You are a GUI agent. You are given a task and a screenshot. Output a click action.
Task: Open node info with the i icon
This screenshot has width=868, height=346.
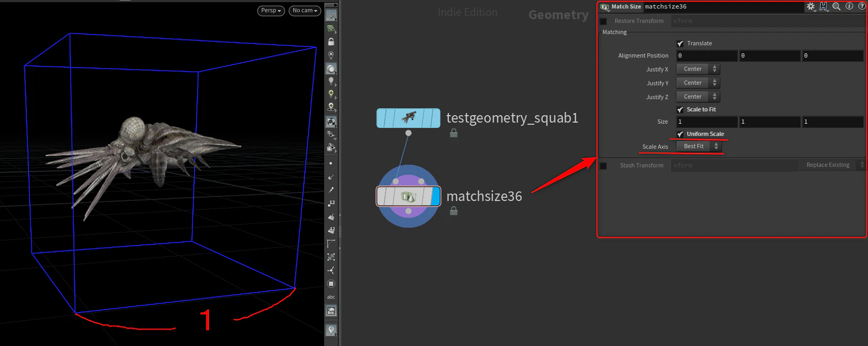(849, 6)
